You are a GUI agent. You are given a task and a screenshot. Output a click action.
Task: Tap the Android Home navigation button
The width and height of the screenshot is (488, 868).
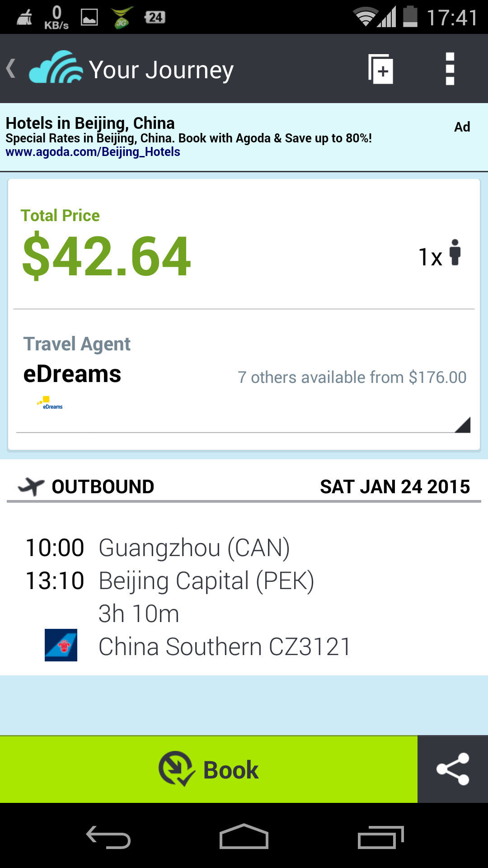pyautogui.click(x=244, y=836)
